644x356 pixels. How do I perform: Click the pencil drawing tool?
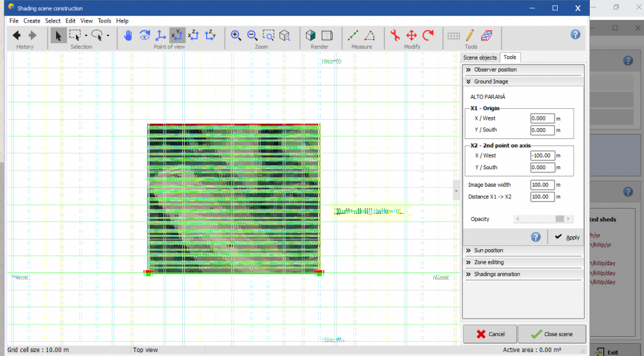(x=470, y=35)
